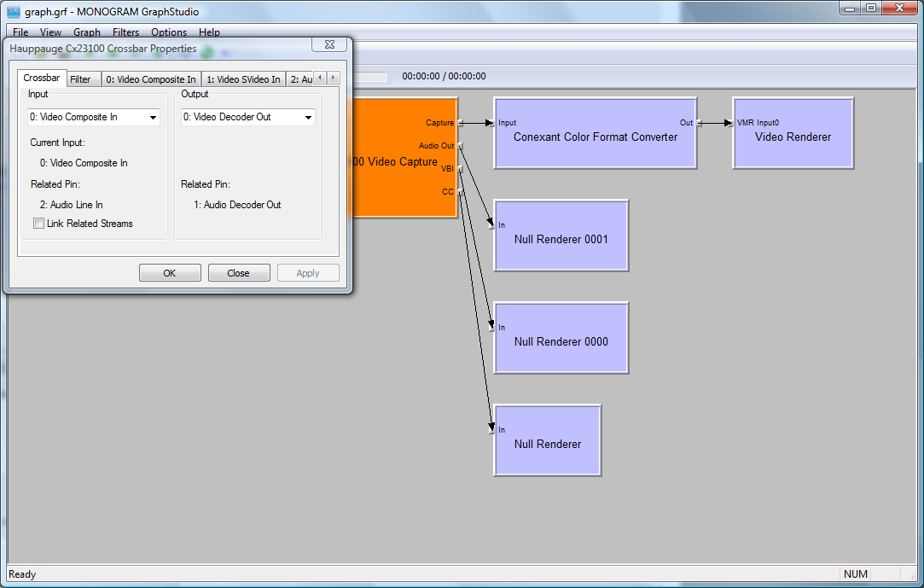This screenshot has height=588, width=924.
Task: Enable Link Related Streams checkbox
Action: pyautogui.click(x=39, y=224)
